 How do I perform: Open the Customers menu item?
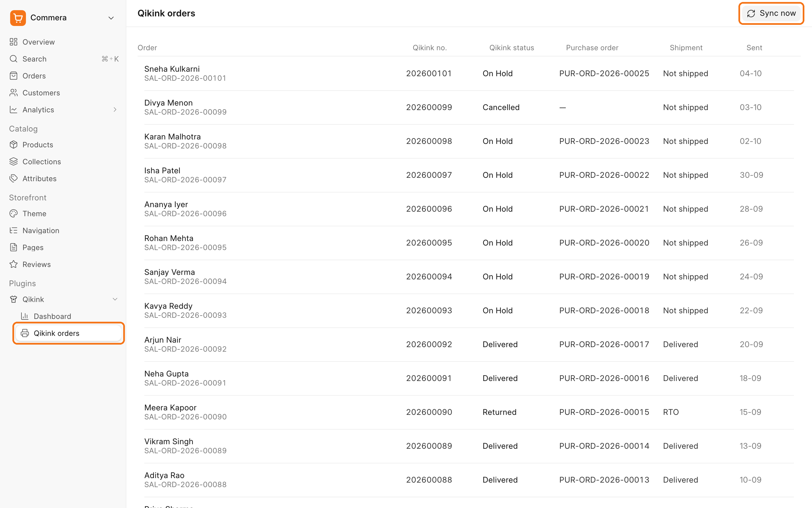63,93
